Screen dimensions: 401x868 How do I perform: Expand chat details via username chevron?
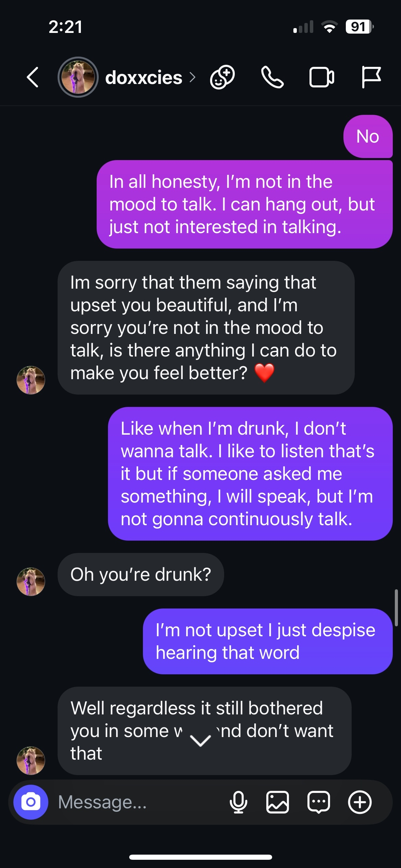click(x=193, y=77)
